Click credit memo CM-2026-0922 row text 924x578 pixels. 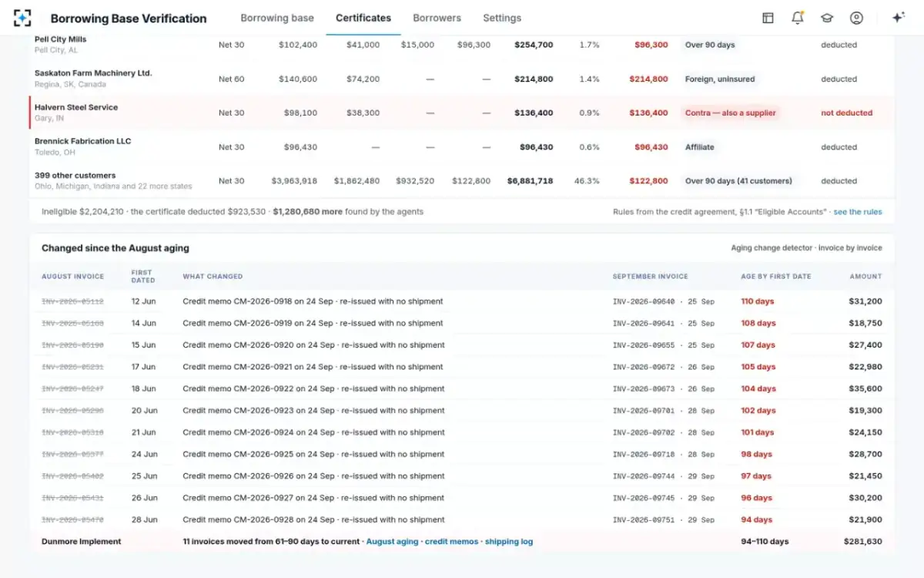313,388
